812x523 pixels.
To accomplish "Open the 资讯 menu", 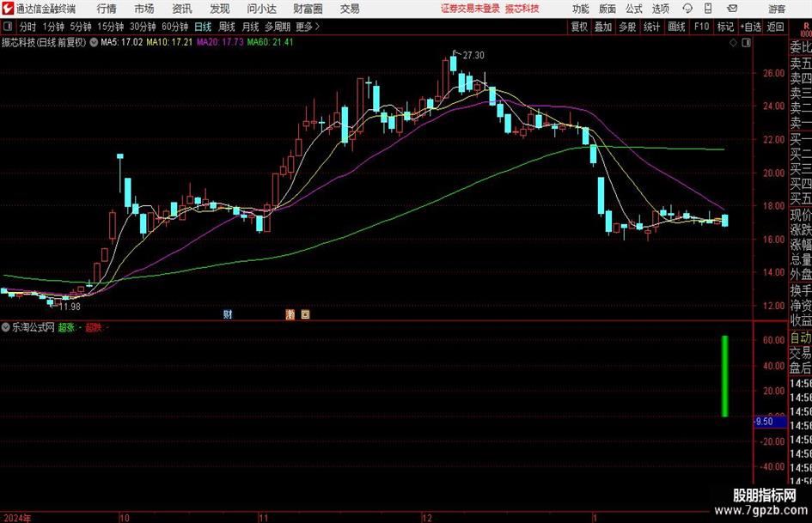I will click(x=182, y=9).
